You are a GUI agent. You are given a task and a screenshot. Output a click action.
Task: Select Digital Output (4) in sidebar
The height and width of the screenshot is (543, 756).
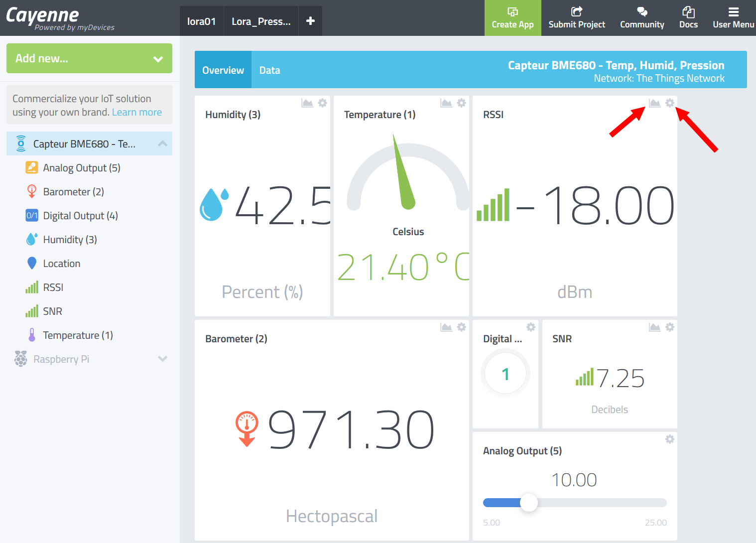click(x=81, y=216)
